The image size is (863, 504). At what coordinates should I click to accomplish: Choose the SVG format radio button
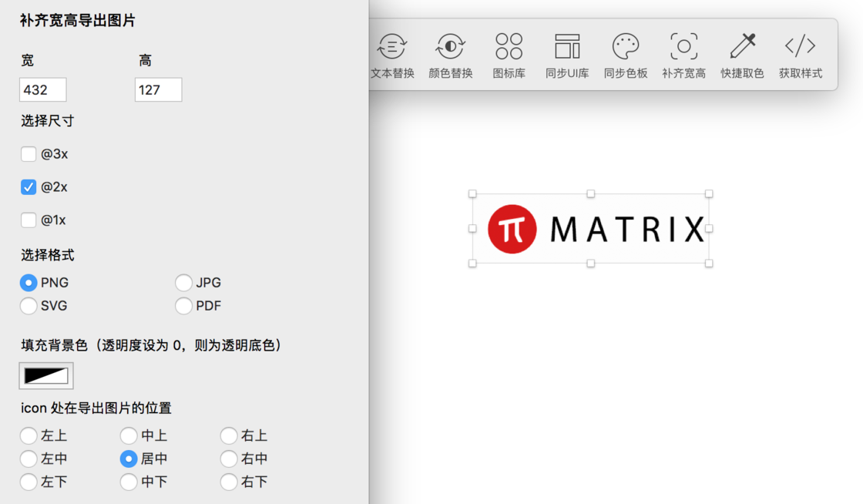(29, 306)
